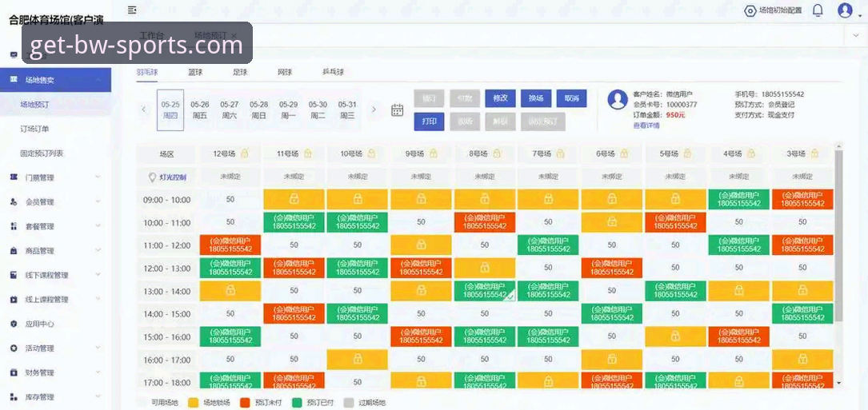Open the calendar date picker icon
Screen dimensions: 868x410
(398, 109)
